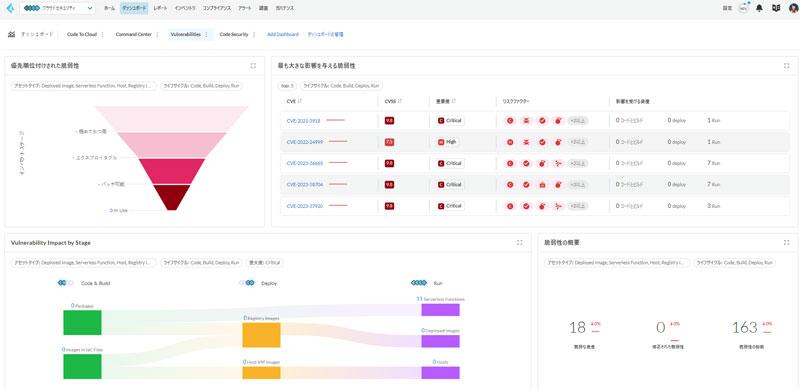Click the Run stage icon
This screenshot has width=800, height=389.
pos(419,283)
